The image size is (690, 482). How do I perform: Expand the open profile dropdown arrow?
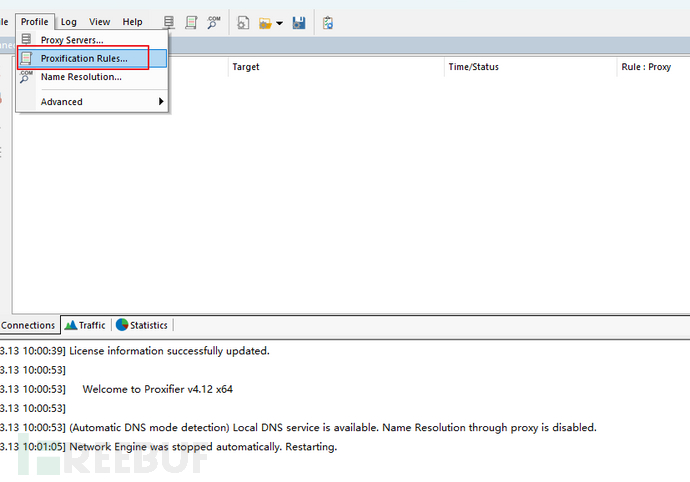(279, 22)
